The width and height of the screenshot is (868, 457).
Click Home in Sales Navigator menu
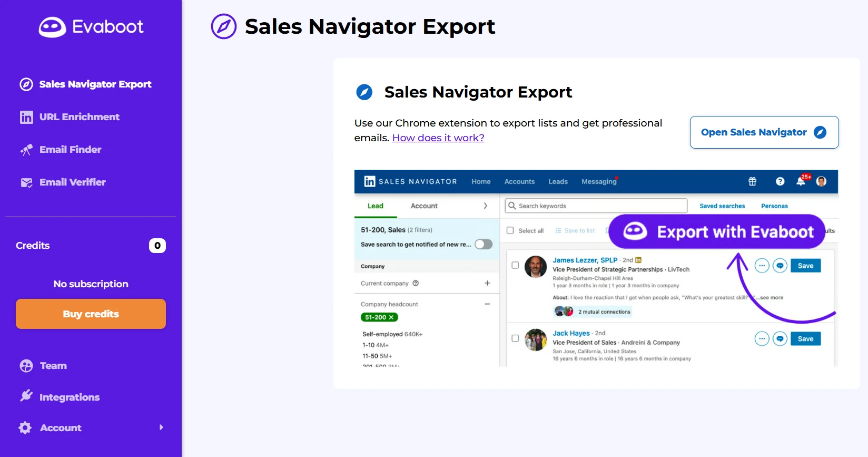pos(481,181)
